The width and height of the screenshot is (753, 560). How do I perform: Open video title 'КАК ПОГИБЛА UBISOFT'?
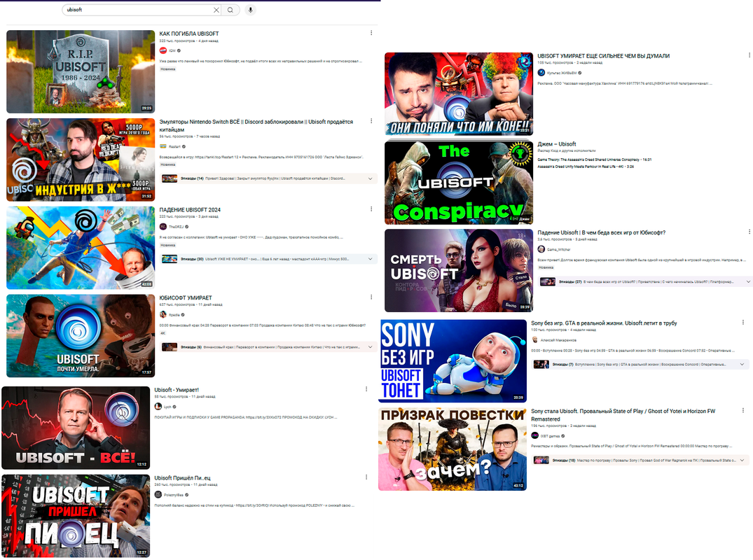click(188, 34)
